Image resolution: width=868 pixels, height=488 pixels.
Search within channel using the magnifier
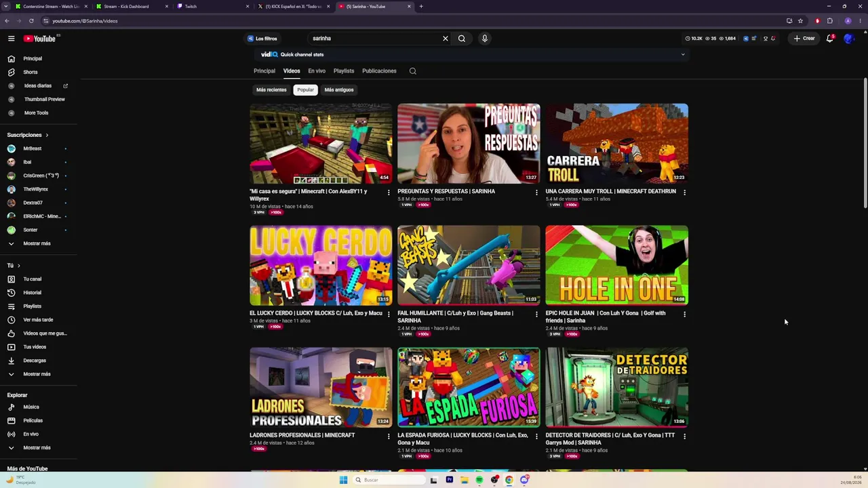coord(412,71)
